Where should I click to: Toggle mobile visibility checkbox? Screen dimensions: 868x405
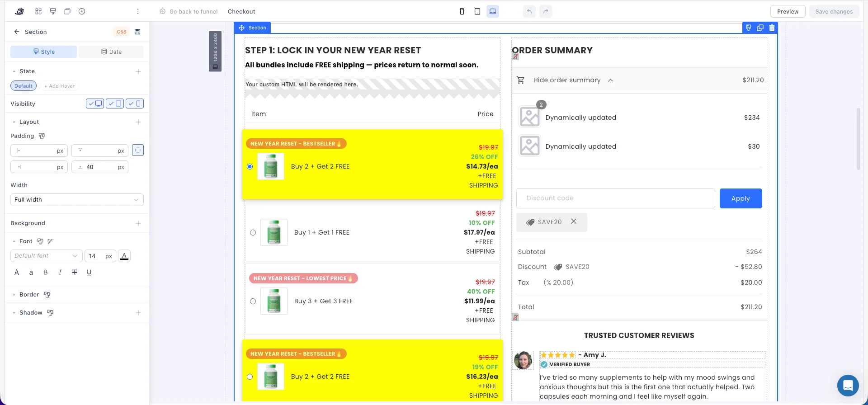click(x=135, y=104)
